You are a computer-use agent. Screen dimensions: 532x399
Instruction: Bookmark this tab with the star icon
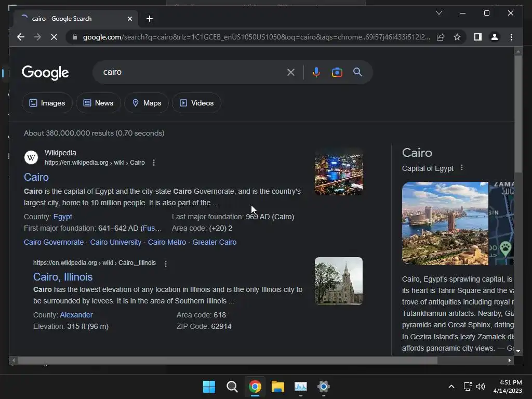tap(457, 37)
